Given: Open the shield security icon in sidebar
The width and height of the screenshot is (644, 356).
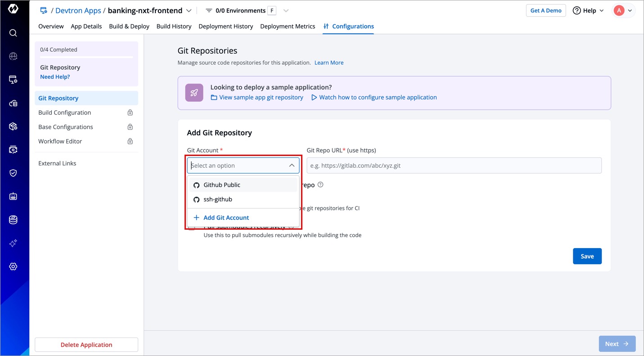Looking at the screenshot, I should [13, 173].
